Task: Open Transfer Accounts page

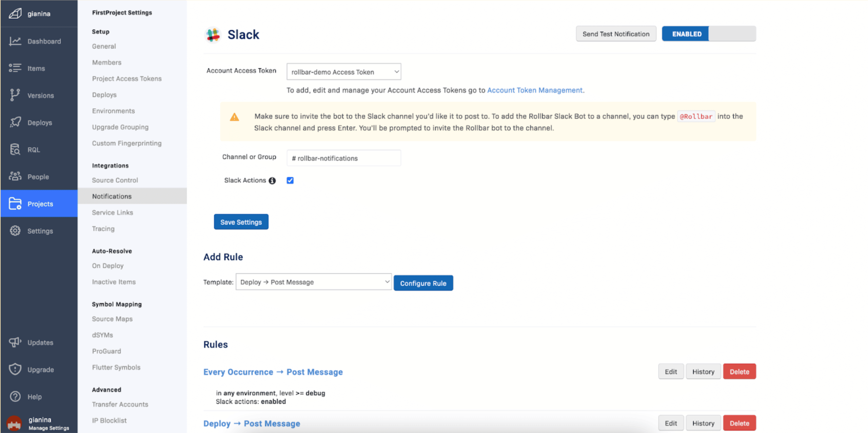Action: coord(120,404)
